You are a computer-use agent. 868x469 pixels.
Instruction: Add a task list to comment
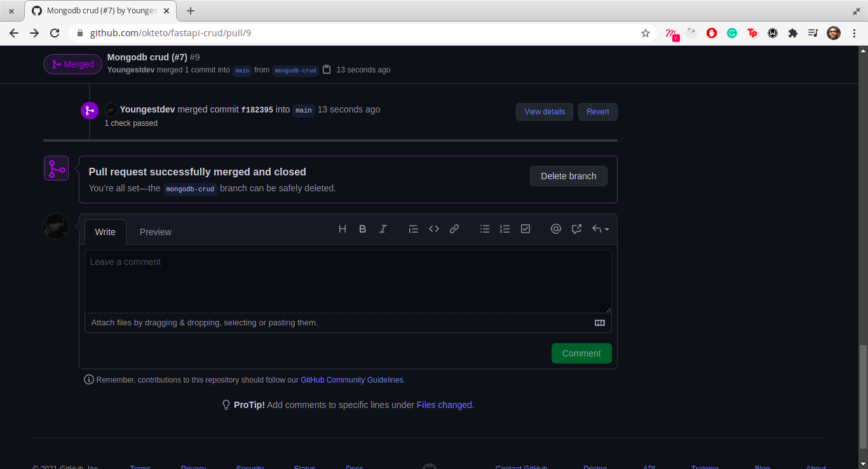[x=526, y=229]
